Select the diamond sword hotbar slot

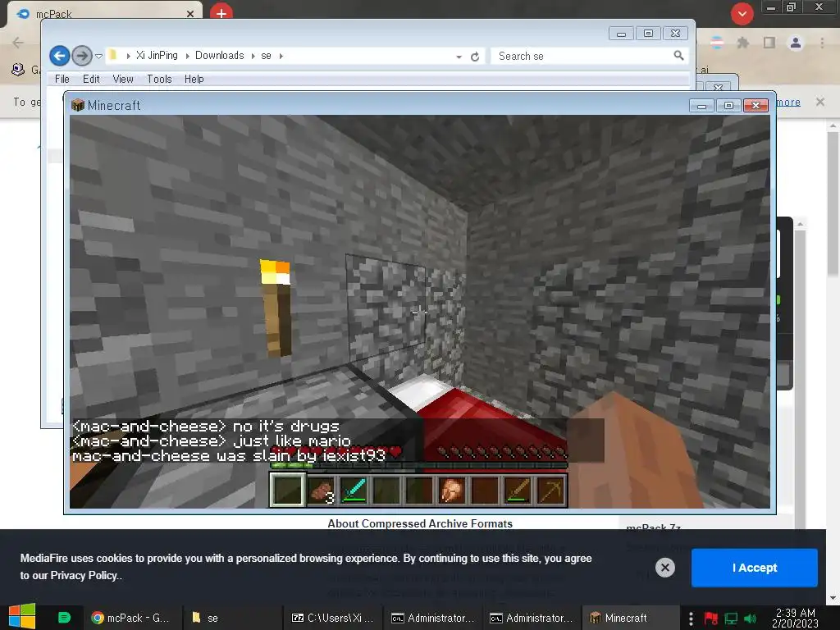(354, 490)
